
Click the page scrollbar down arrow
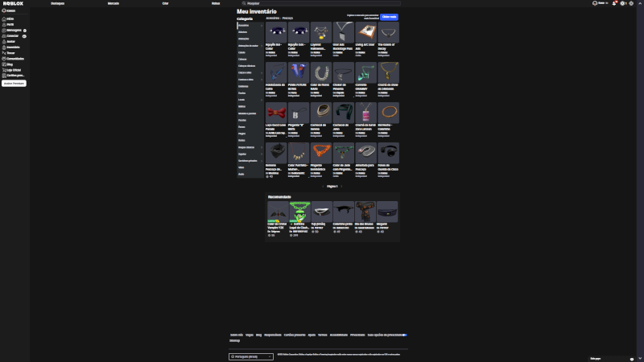[640, 359]
